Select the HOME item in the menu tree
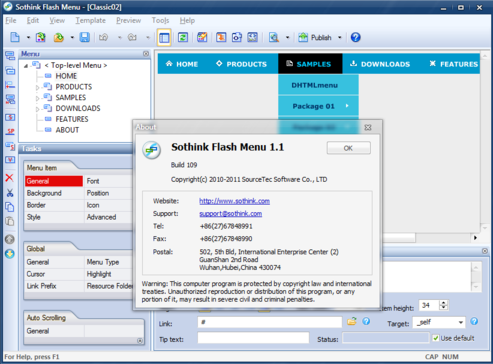This screenshot has height=364, width=493. (x=66, y=76)
